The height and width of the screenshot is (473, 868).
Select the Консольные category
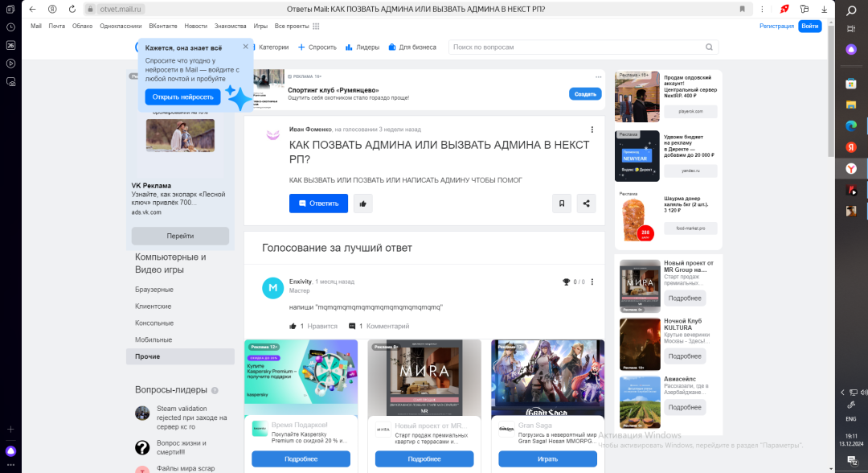[x=154, y=323]
